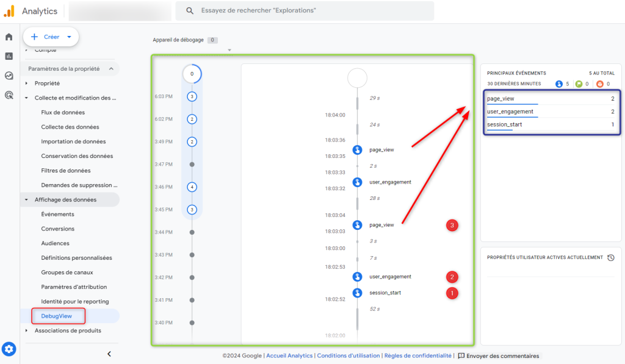Open Événements in sidebar
The image size is (625, 364).
58,214
